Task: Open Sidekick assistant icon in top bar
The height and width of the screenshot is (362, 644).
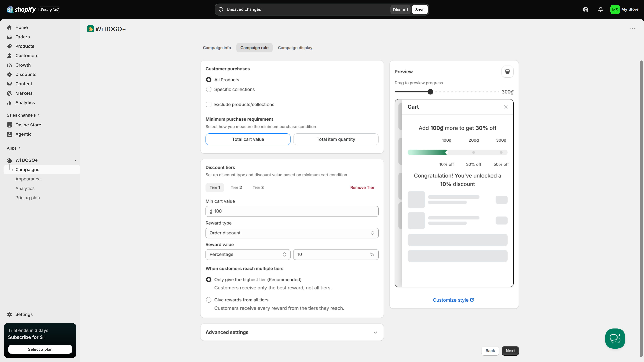Action: [586, 10]
